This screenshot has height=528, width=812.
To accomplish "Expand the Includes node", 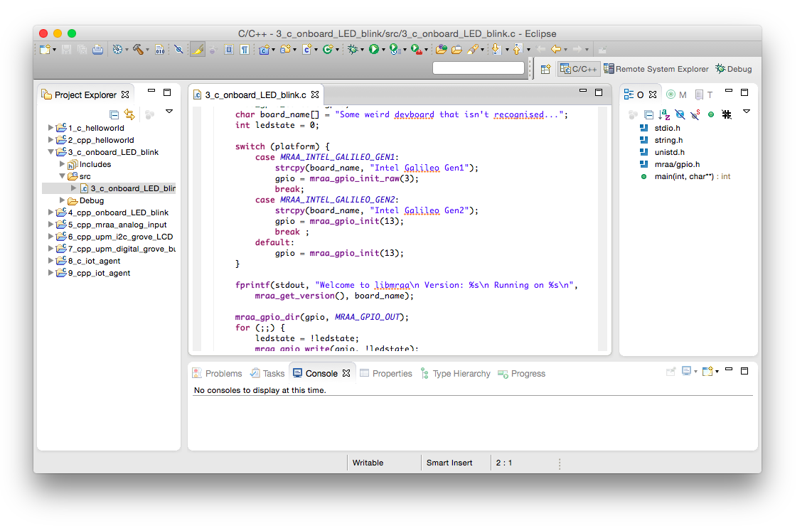I will tap(62, 164).
